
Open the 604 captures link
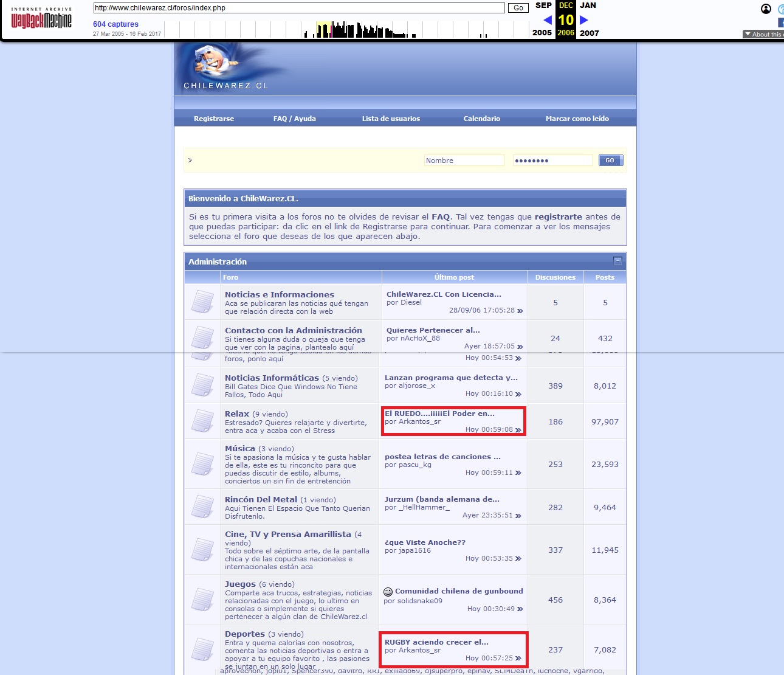[115, 24]
